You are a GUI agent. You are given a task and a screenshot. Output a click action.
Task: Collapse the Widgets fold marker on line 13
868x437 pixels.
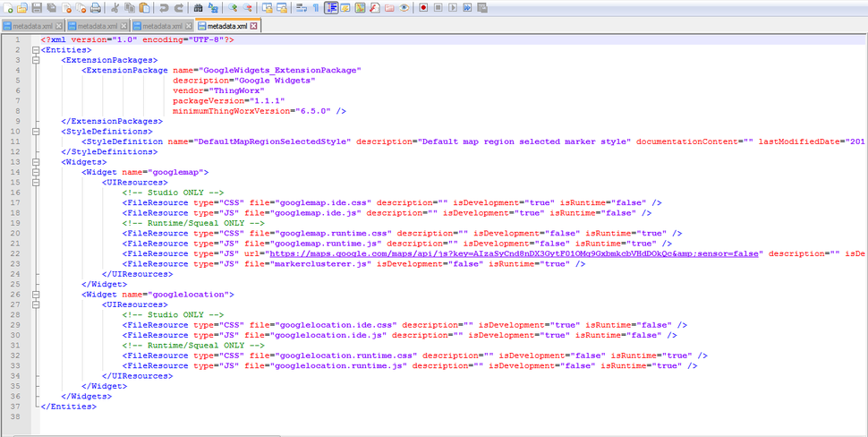click(x=35, y=161)
